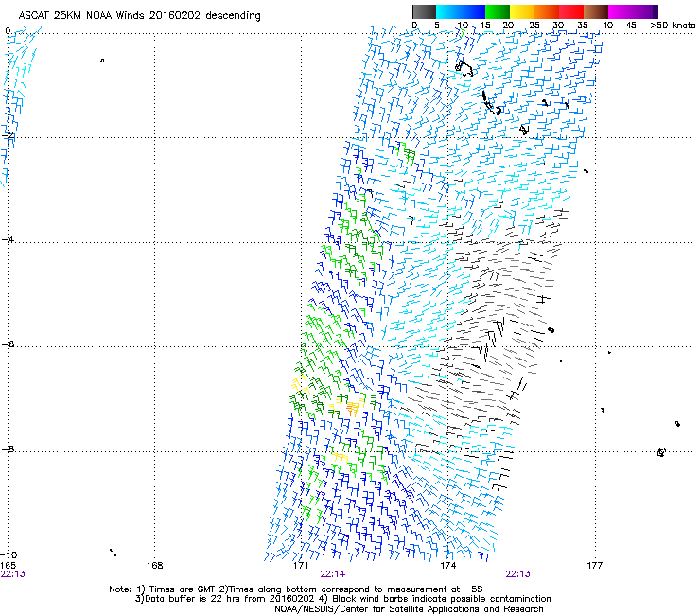Click the '-8' latitude axis label
Image resolution: width=700 pixels, height=615 pixels.
pyautogui.click(x=8, y=448)
